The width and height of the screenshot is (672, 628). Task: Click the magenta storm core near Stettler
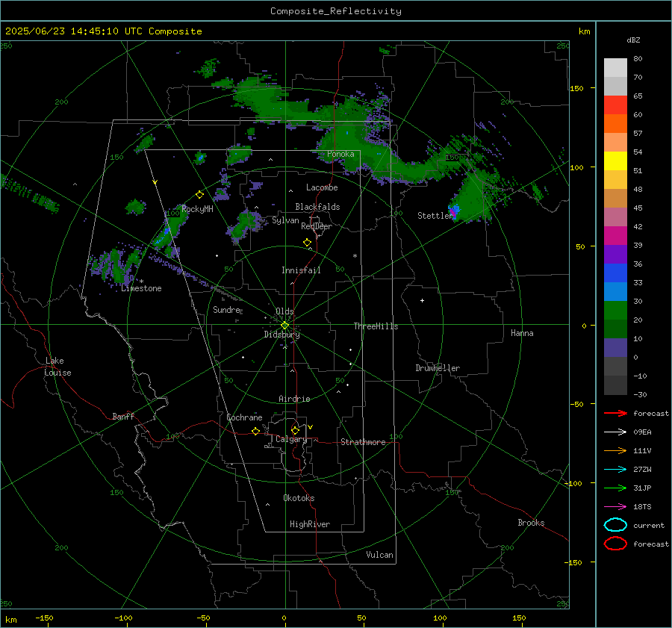pos(452,212)
